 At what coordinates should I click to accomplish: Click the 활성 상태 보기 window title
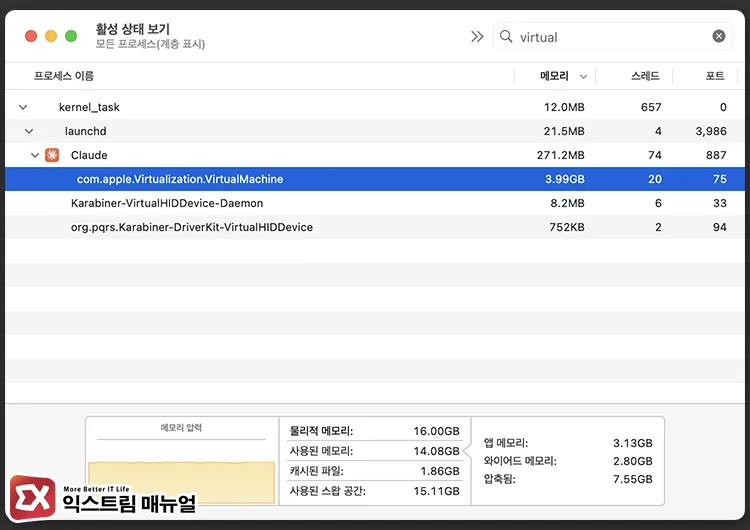(132, 29)
